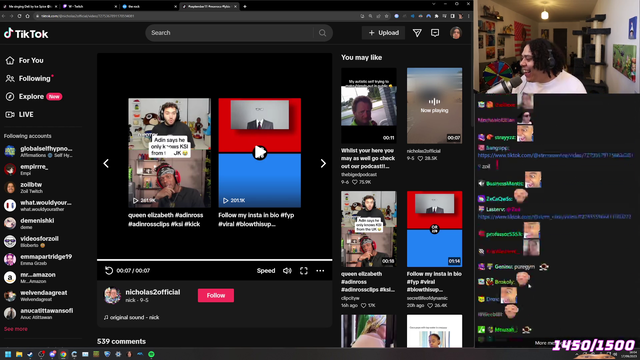Click the video progress bar

click(214, 260)
